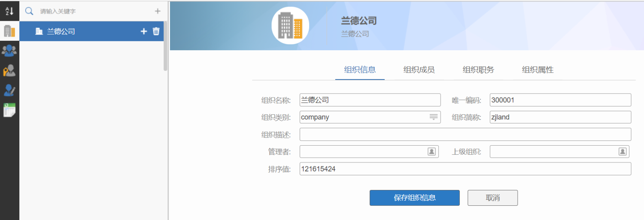The width and height of the screenshot is (644, 220).
Task: Click the 组织名称 input field
Action: pyautogui.click(x=370, y=100)
